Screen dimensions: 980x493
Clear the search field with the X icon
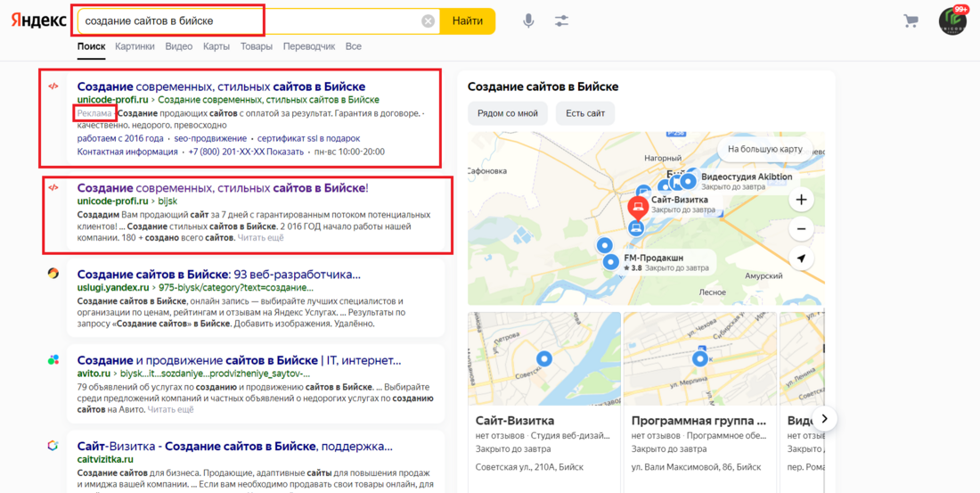tap(428, 21)
